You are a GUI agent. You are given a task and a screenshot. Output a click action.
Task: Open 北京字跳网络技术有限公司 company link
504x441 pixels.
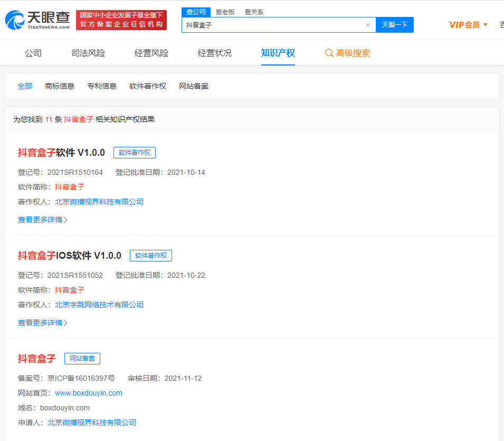tap(99, 305)
